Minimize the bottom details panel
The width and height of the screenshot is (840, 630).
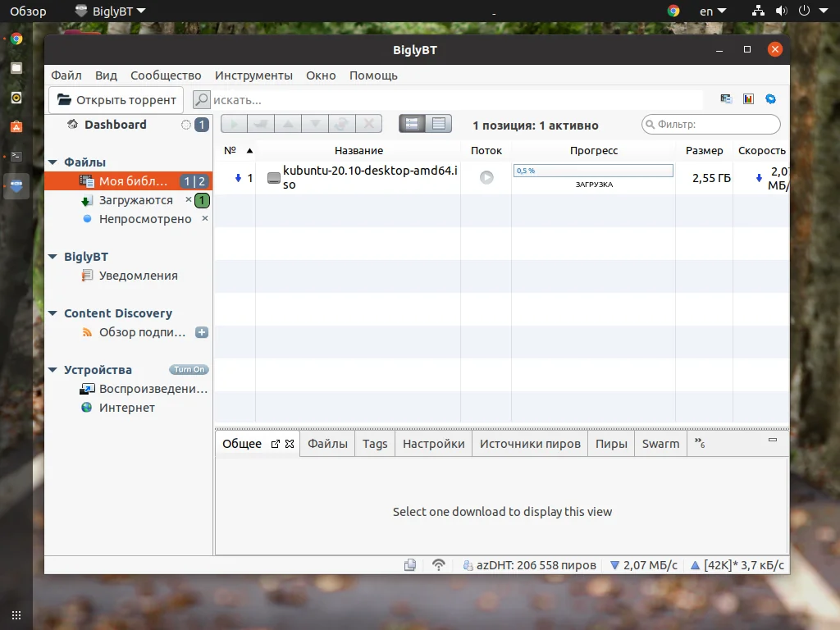click(773, 440)
